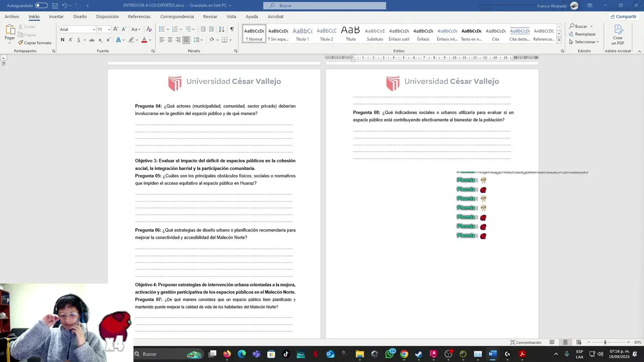Expand the borders dropdown
Viewport: 644px width, 362px height.
click(231, 40)
